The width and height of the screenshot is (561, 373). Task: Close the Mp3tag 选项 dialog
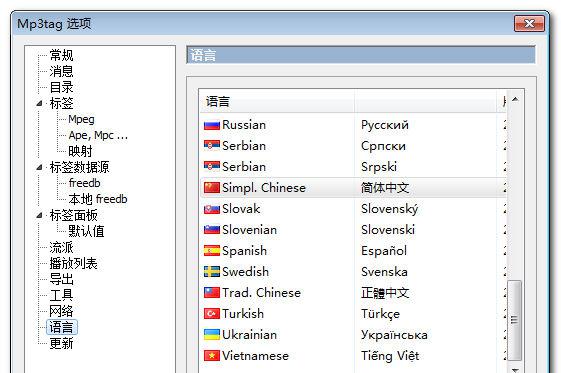pyautogui.click(x=530, y=24)
